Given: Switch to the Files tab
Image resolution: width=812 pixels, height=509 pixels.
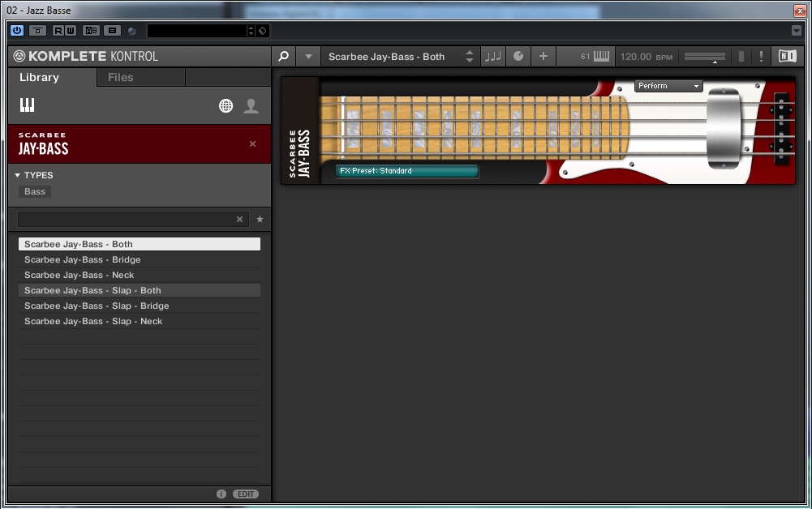Looking at the screenshot, I should tap(121, 78).
